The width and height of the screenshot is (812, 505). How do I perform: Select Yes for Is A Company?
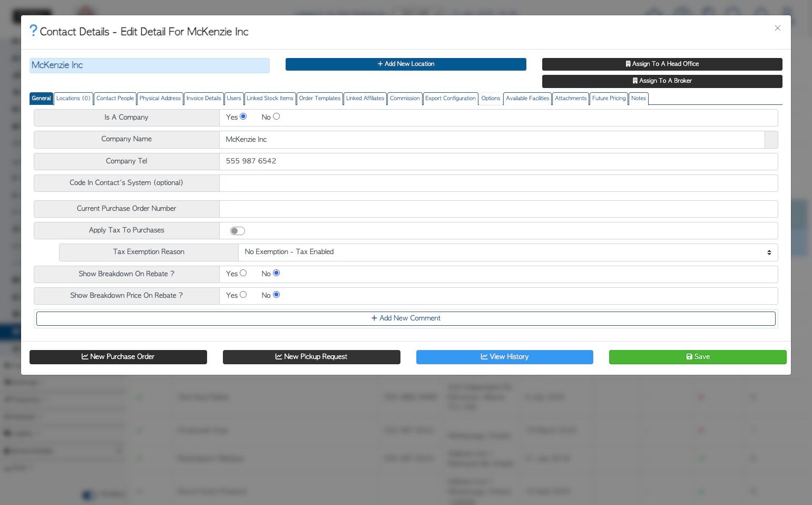tap(243, 116)
